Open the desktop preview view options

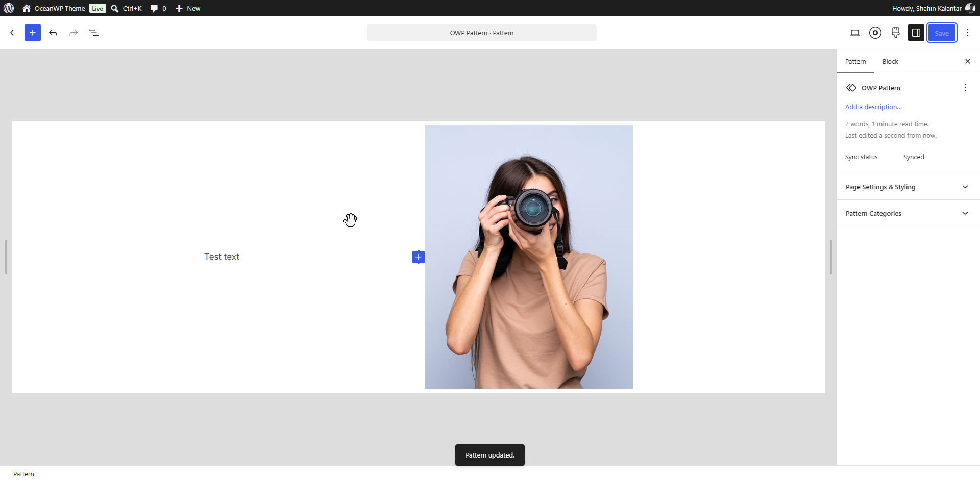pyautogui.click(x=855, y=33)
